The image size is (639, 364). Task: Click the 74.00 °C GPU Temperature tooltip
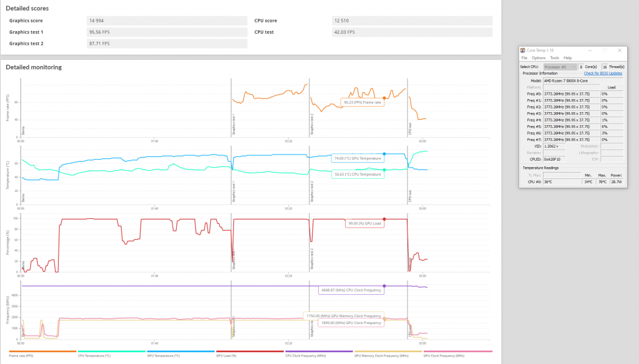coord(358,158)
